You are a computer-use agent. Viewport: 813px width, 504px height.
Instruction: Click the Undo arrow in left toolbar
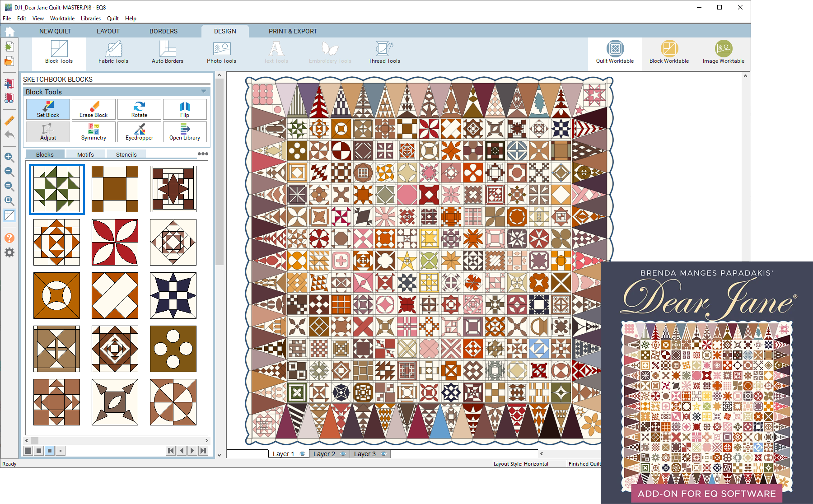tap(9, 135)
